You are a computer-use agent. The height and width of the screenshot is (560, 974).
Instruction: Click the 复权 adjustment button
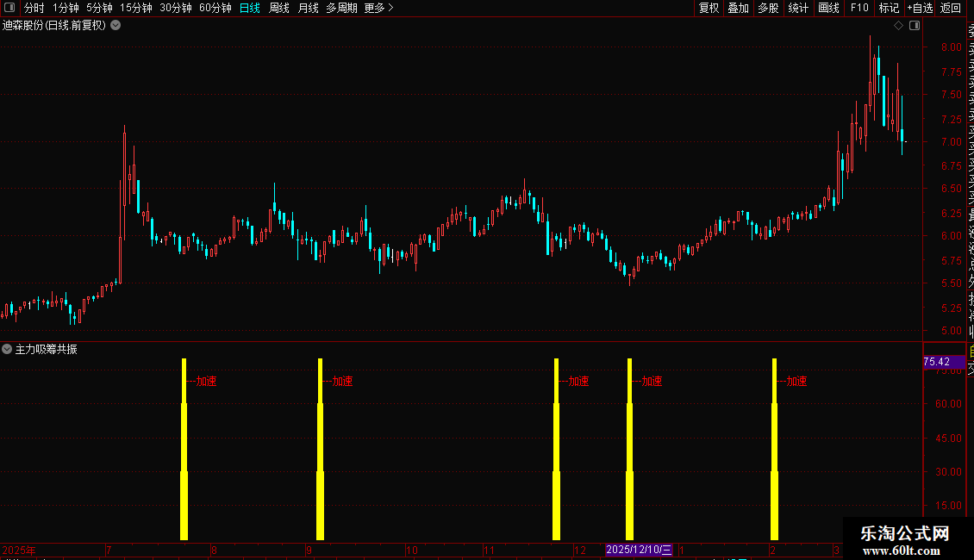tap(709, 8)
